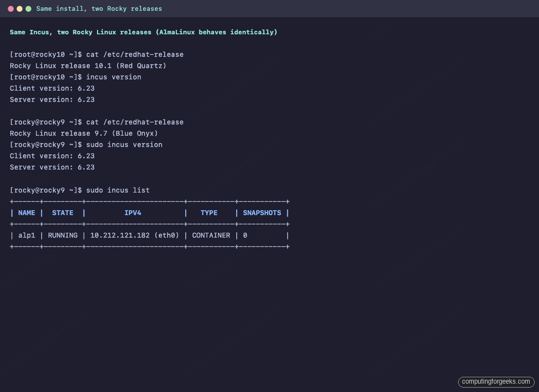
Task: Select 'Rocky Linux release 10.1 (Red Quartz)' output
Action: pyautogui.click(x=88, y=66)
